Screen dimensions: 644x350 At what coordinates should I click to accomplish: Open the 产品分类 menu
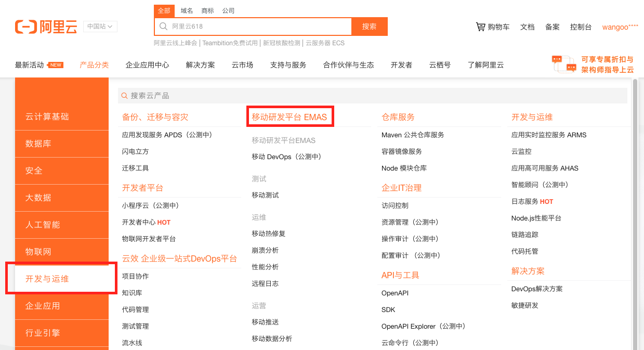pos(94,65)
